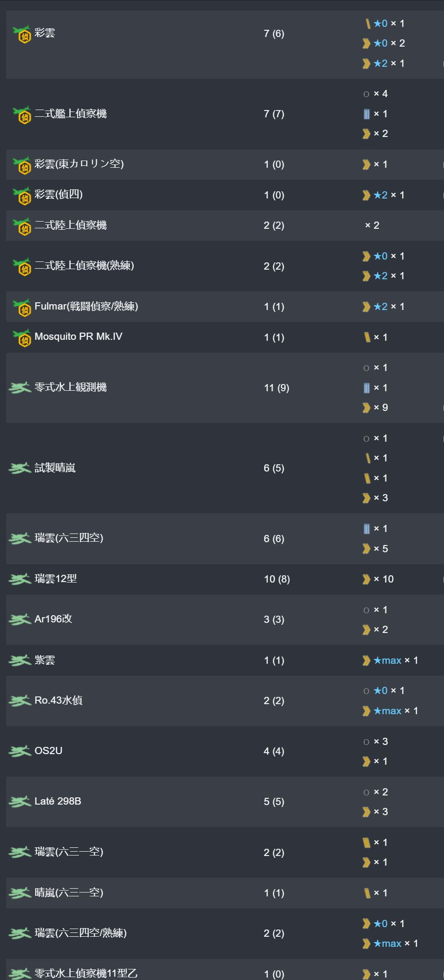Click the seaplane icon next to 試製晴嵐
The image size is (444, 980).
(x=20, y=468)
